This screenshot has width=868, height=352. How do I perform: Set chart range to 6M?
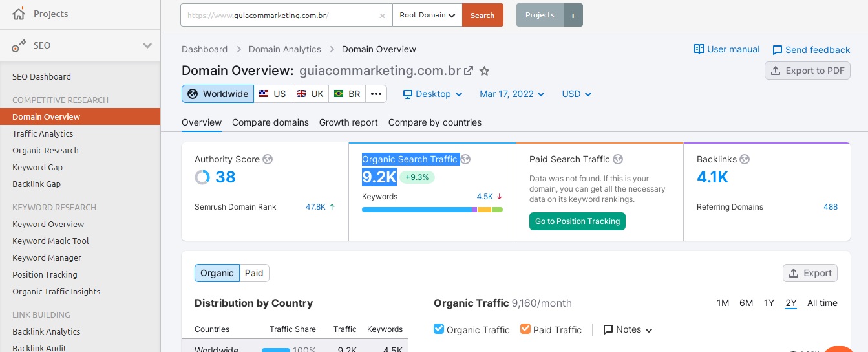[746, 303]
